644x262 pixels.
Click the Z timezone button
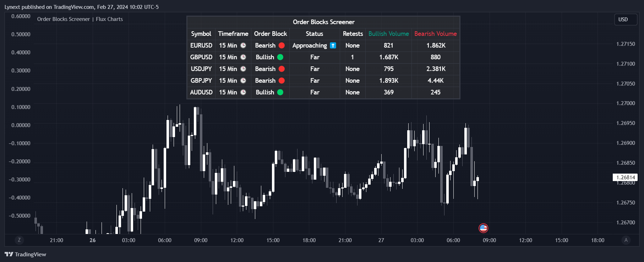[x=19, y=240]
